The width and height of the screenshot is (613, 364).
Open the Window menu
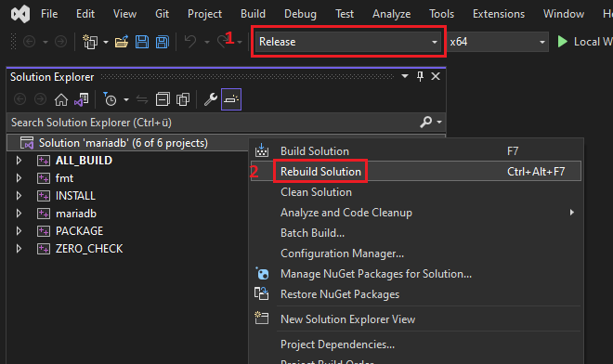(x=564, y=14)
